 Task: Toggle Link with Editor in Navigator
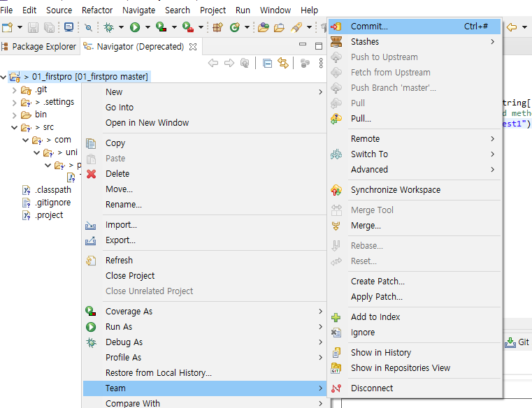(283, 63)
